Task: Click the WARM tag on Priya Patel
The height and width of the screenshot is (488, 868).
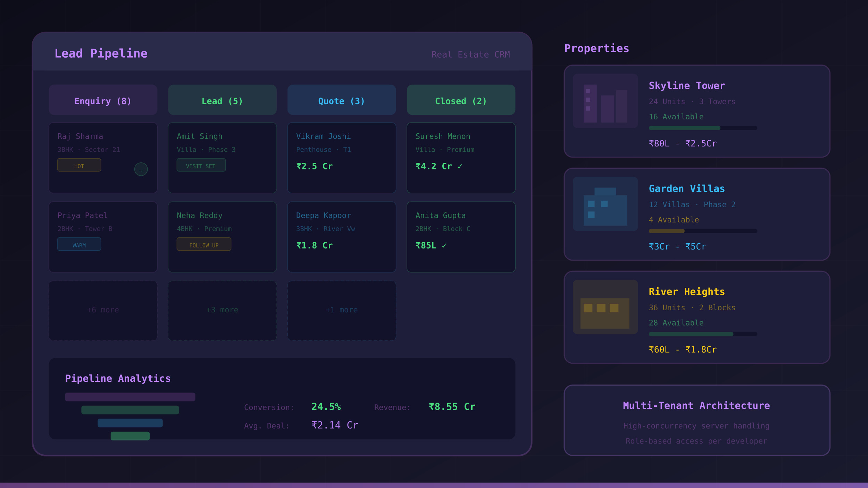Action: point(79,244)
